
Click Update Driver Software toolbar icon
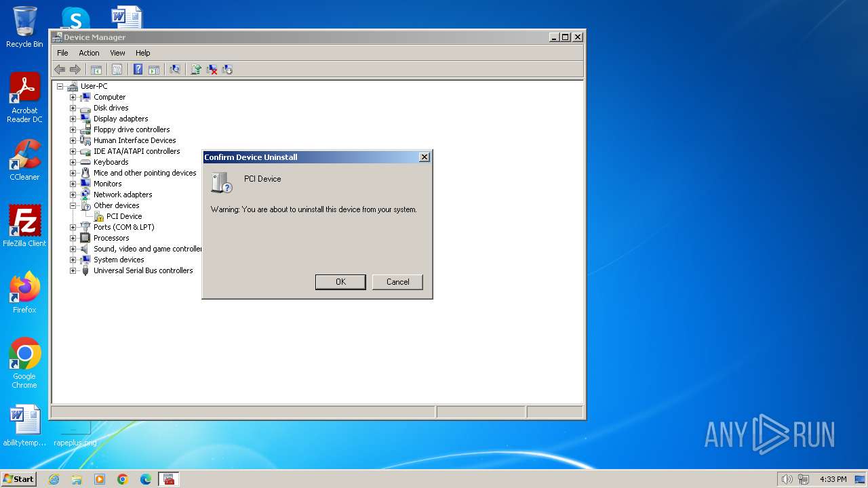[x=196, y=69]
